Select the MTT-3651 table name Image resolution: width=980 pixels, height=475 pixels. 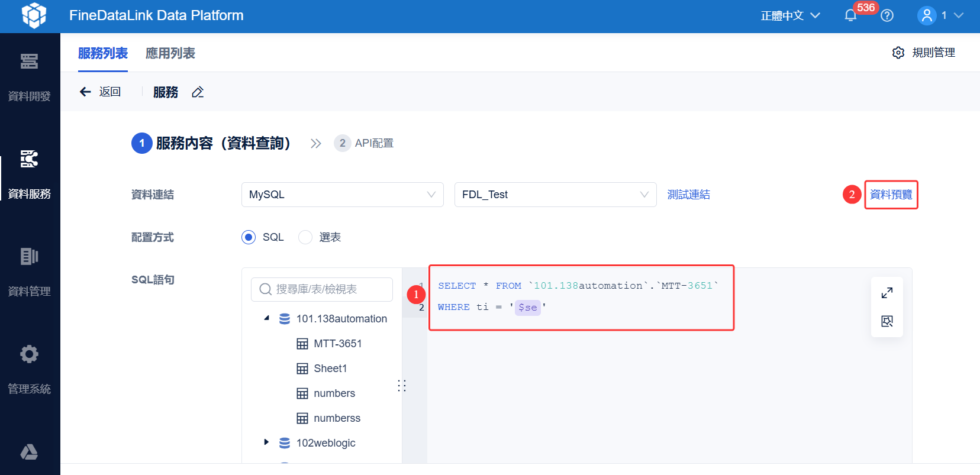click(x=338, y=344)
